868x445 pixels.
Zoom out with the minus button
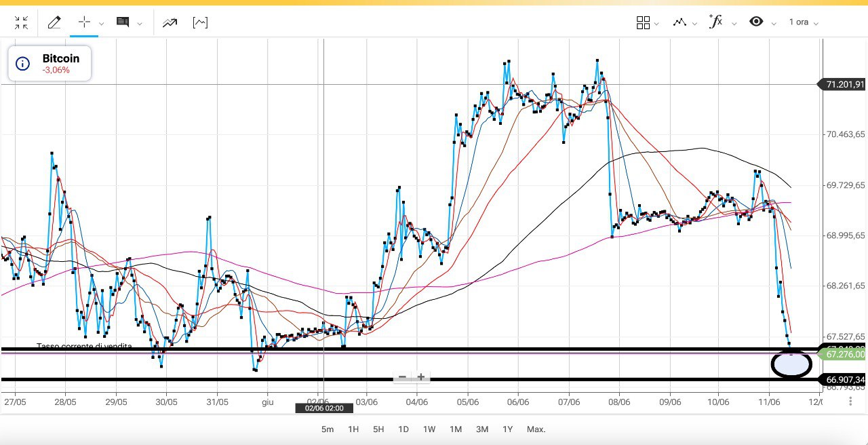(x=402, y=377)
